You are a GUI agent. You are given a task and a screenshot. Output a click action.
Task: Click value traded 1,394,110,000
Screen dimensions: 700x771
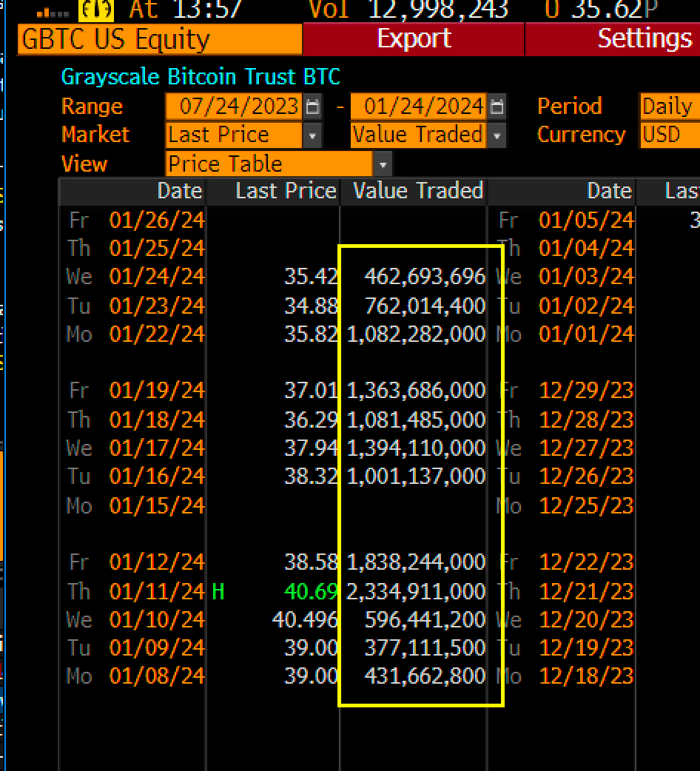point(416,448)
